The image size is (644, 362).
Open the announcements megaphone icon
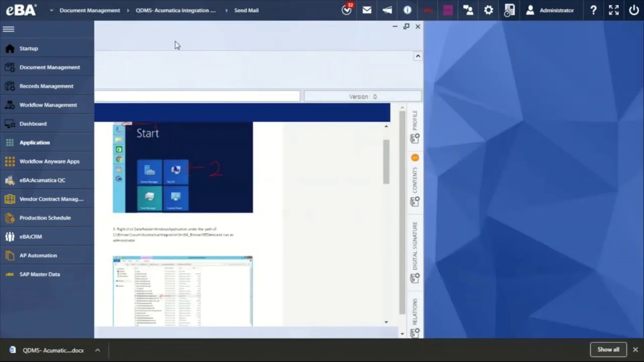click(387, 10)
